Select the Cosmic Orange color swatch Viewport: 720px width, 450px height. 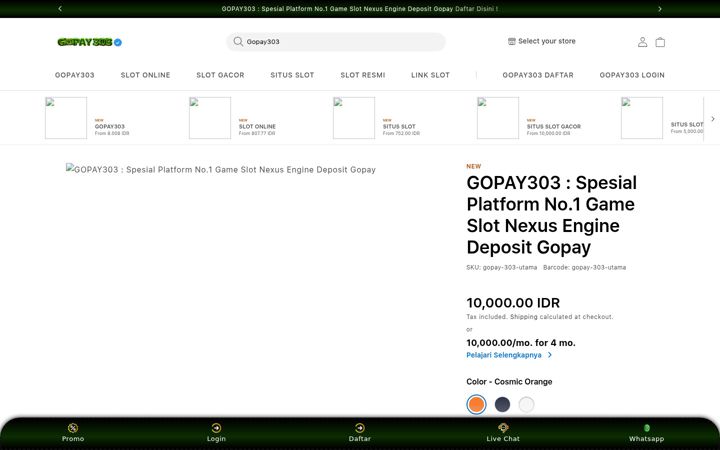[476, 405]
